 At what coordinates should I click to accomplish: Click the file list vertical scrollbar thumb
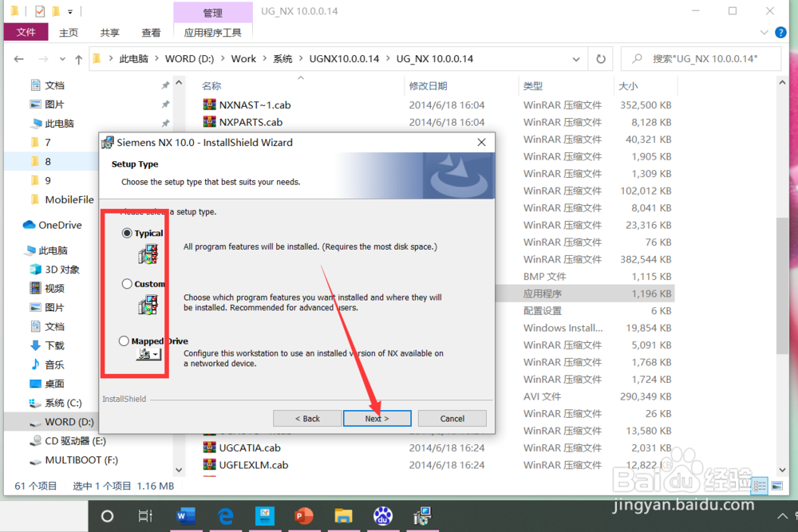(782, 286)
